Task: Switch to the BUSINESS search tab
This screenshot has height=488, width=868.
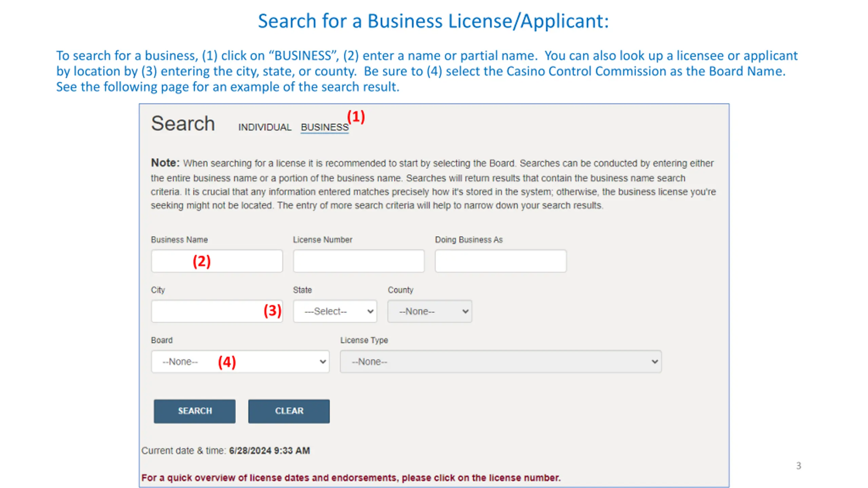Action: (x=324, y=127)
